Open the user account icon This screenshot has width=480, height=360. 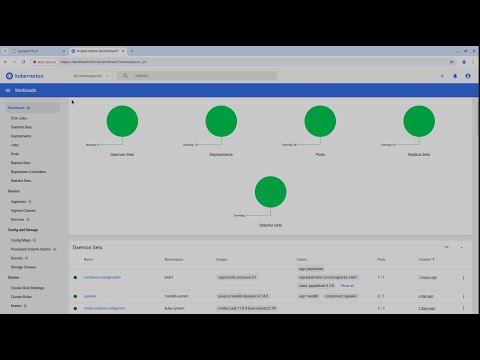[468, 76]
